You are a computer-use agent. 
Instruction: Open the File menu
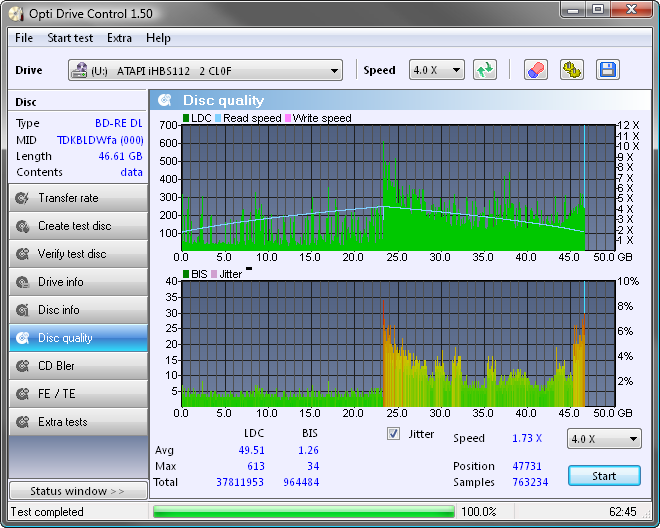[24, 38]
